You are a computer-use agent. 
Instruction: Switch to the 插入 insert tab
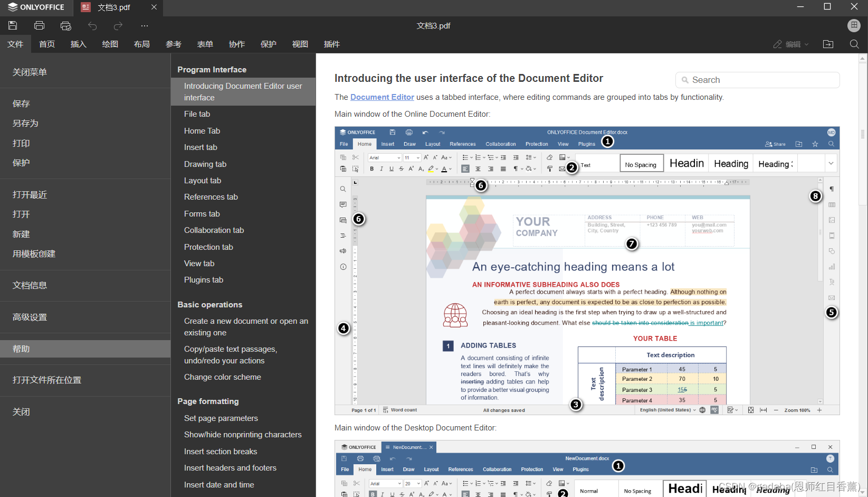tap(79, 44)
